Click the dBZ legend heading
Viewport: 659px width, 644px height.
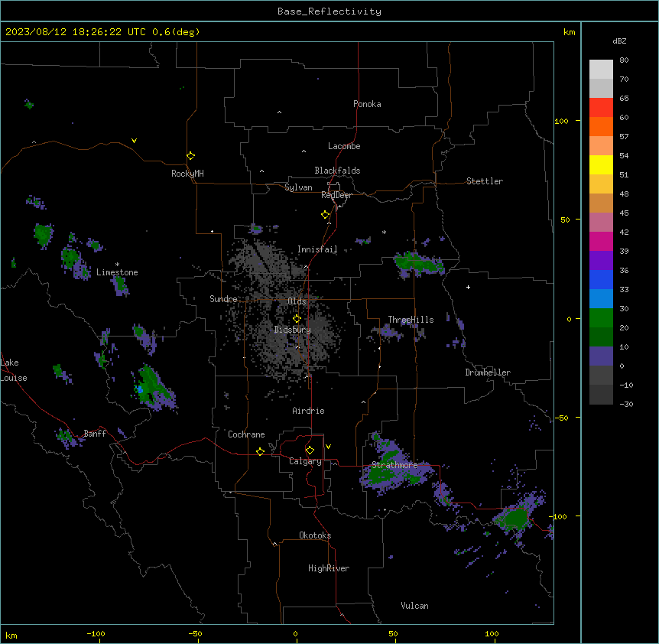tap(619, 41)
